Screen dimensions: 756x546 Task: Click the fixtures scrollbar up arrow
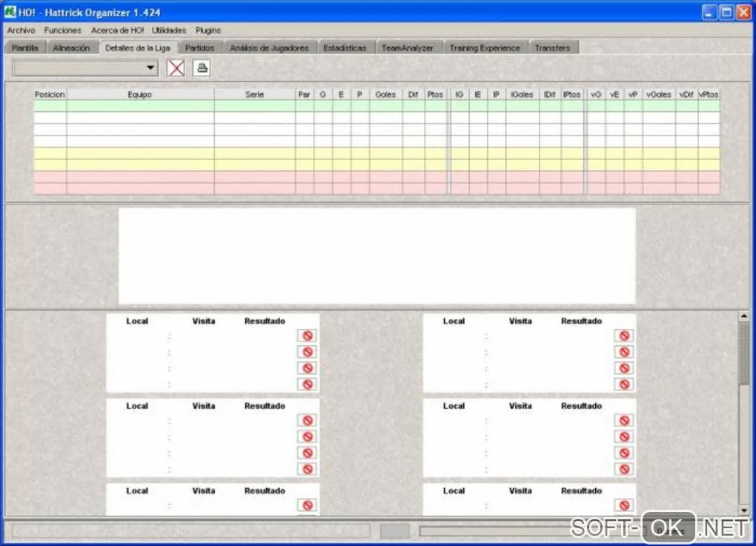743,316
